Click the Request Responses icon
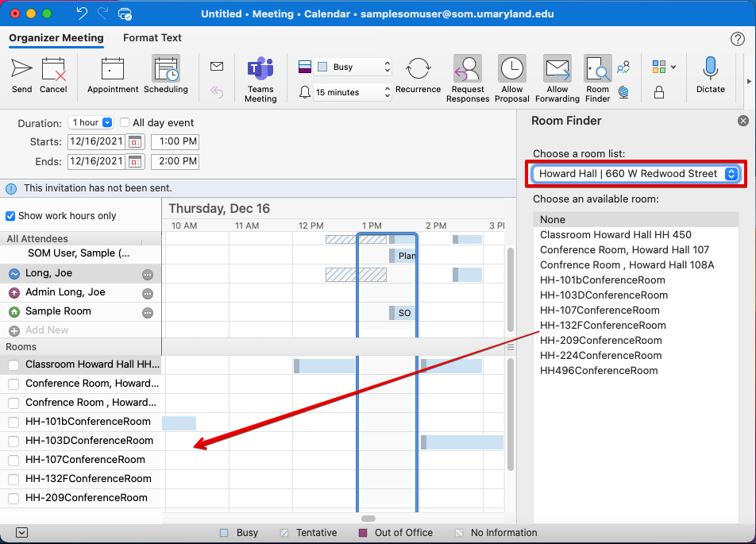 pyautogui.click(x=468, y=70)
